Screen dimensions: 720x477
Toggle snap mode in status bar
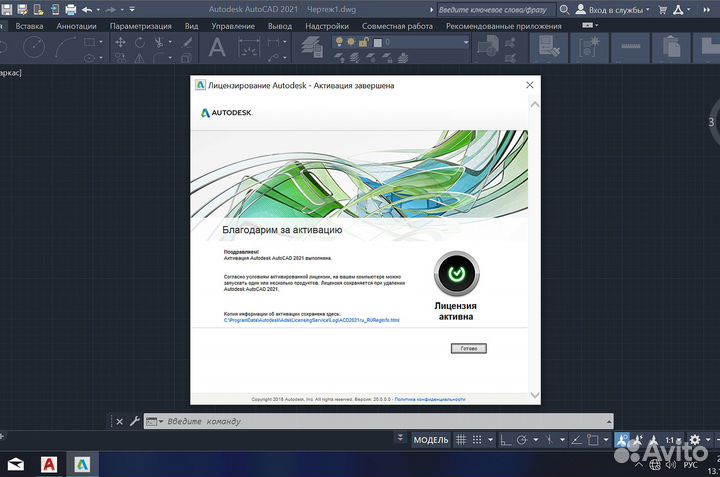[477, 440]
